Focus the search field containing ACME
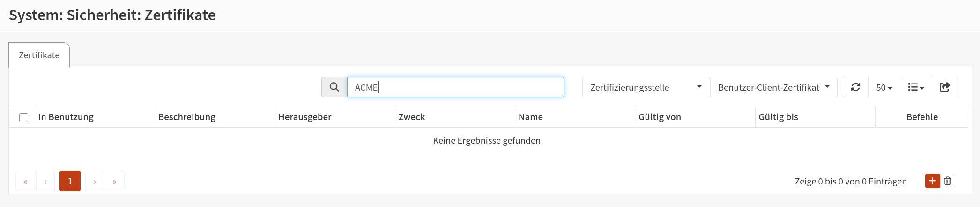The image size is (980, 207). pos(455,87)
